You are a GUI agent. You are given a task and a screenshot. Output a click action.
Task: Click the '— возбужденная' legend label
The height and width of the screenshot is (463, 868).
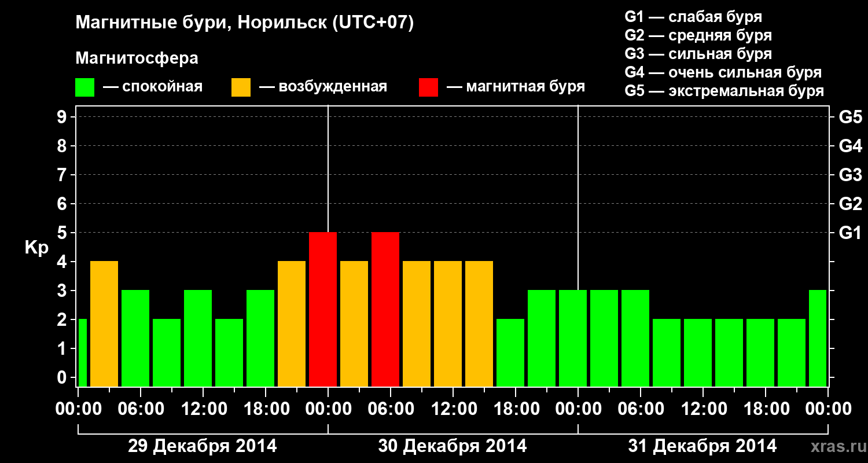pyautogui.click(x=323, y=87)
